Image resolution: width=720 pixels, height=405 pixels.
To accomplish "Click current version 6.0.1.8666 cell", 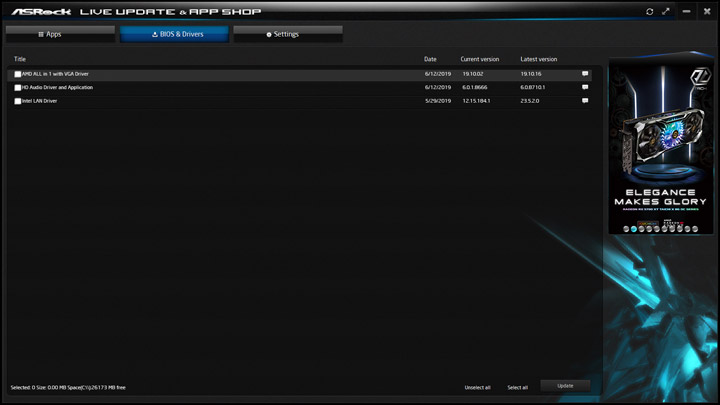I will tap(475, 87).
